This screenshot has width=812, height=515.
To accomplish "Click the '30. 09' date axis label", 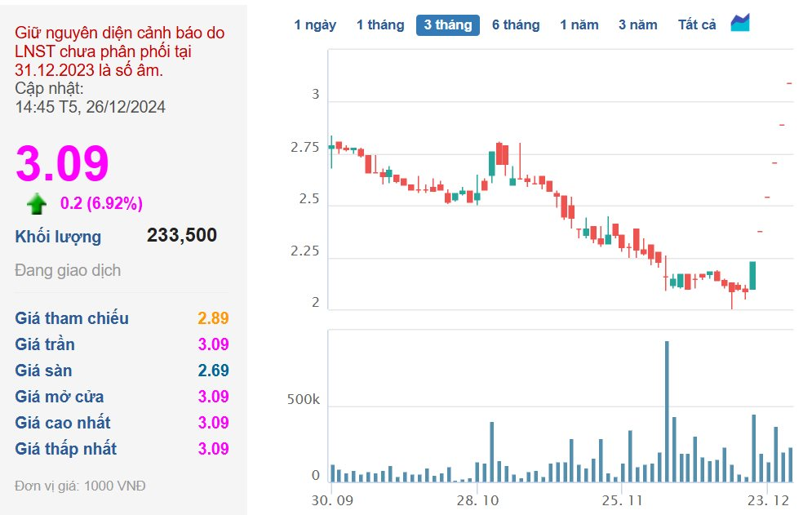I will pyautogui.click(x=332, y=500).
